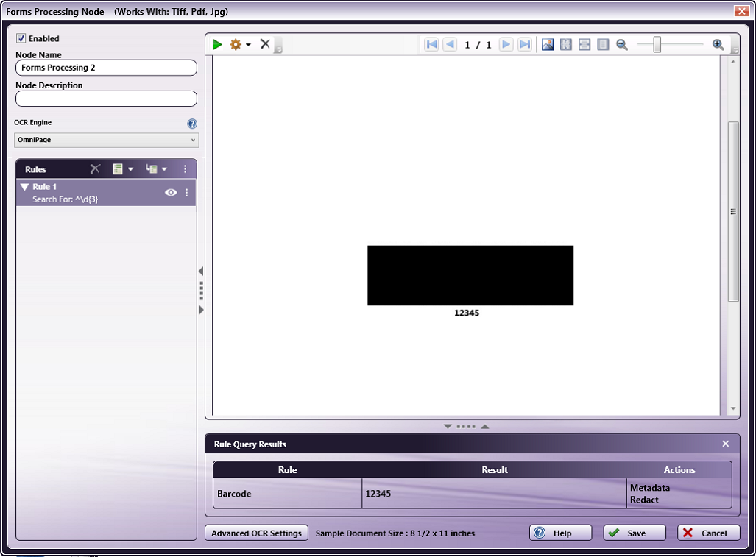Click the fit-to-height view icon

coord(603,44)
